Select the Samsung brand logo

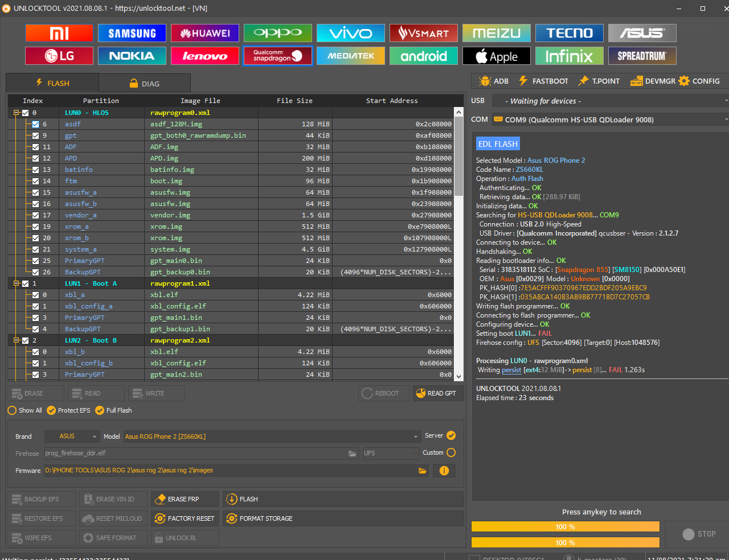point(132,33)
